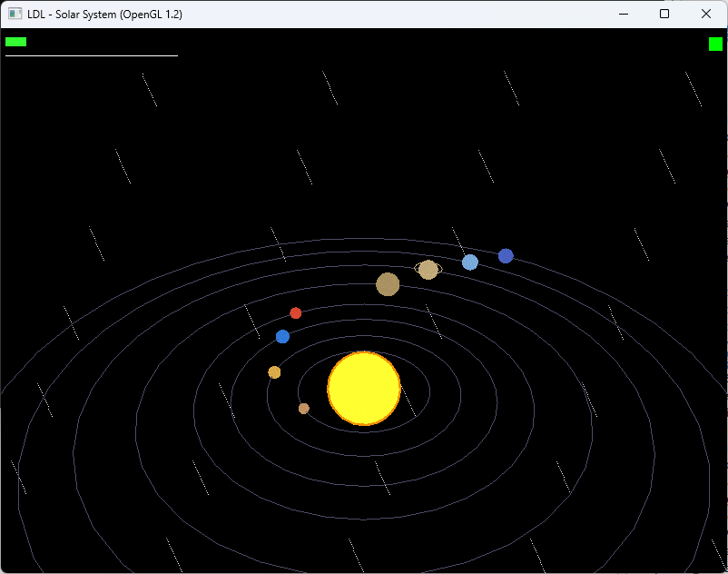Minimize the Solar System window
This screenshot has height=574, width=728.
click(x=624, y=14)
